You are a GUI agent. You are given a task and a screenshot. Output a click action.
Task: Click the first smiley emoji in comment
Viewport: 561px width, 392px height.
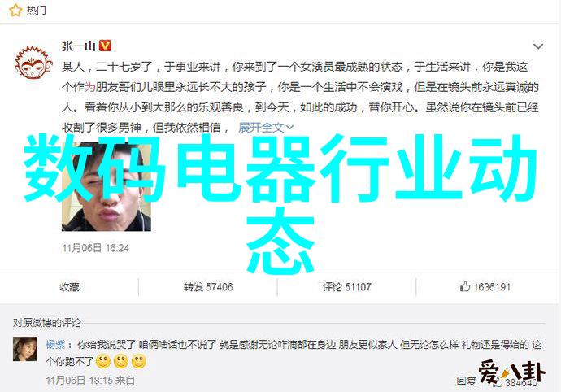tap(103, 362)
